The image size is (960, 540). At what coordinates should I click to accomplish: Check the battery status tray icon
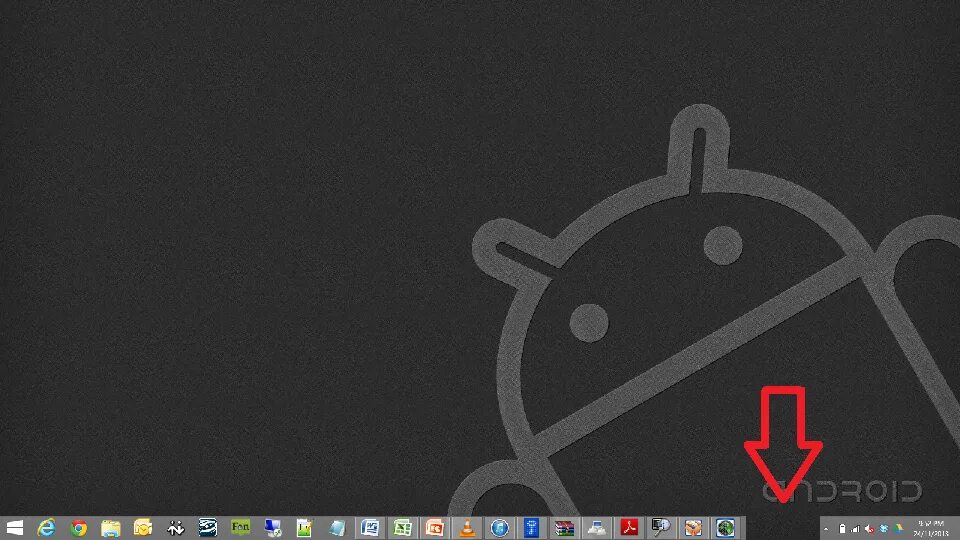(x=842, y=528)
